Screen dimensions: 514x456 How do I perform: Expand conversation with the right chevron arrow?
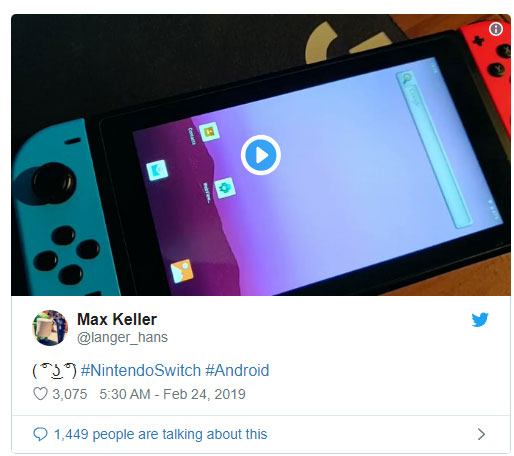click(x=481, y=434)
